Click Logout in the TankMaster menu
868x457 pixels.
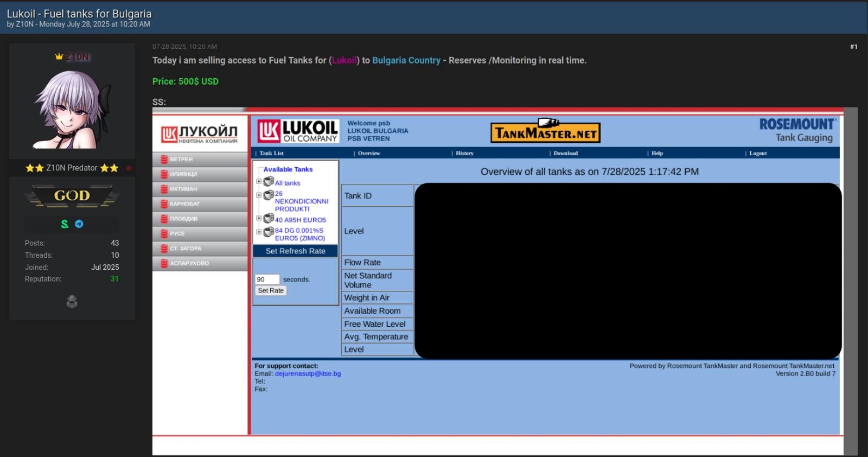758,154
